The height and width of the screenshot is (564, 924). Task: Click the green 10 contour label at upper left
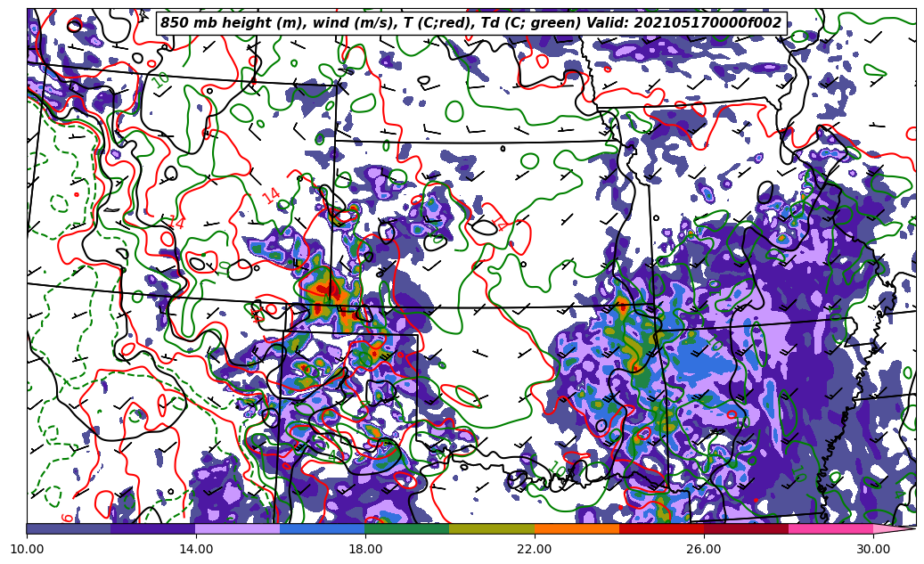coord(160,79)
